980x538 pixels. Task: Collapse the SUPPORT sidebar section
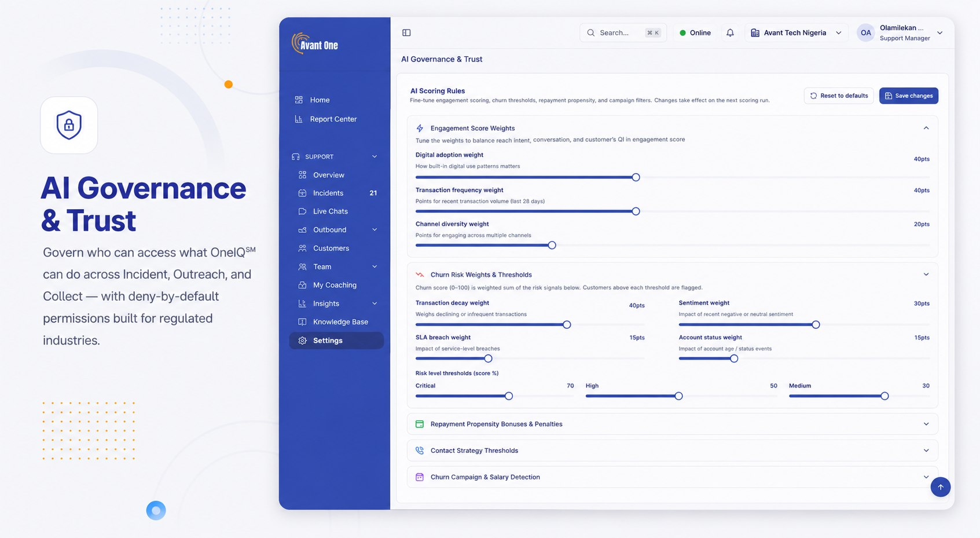375,157
